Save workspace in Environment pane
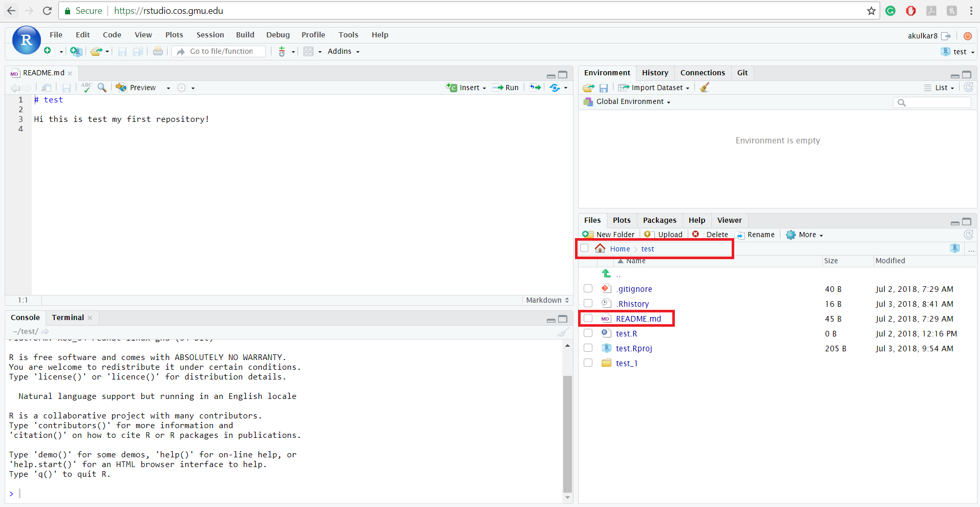This screenshot has width=980, height=507. (x=604, y=88)
